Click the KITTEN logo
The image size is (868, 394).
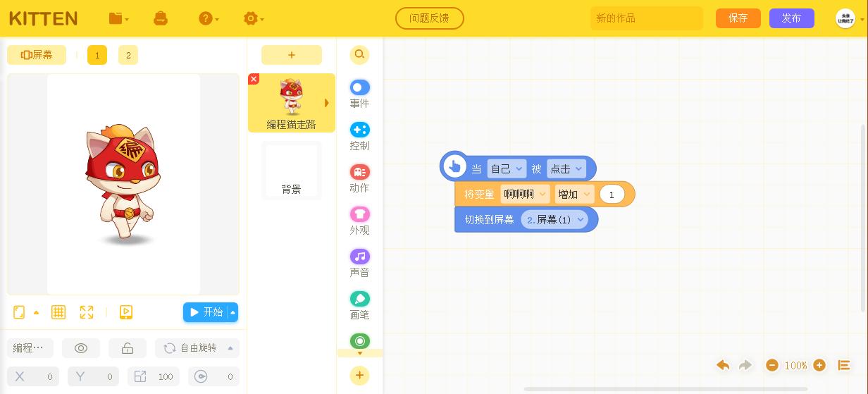click(x=44, y=18)
